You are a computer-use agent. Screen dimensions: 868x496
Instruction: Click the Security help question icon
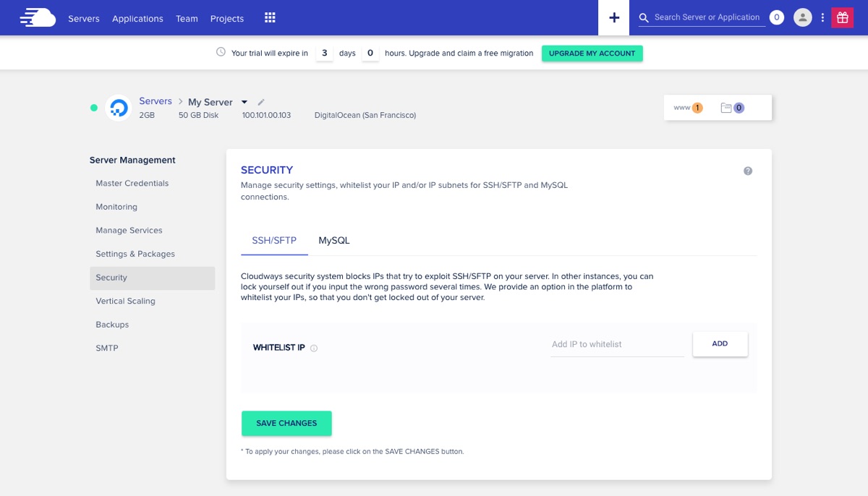pyautogui.click(x=748, y=171)
